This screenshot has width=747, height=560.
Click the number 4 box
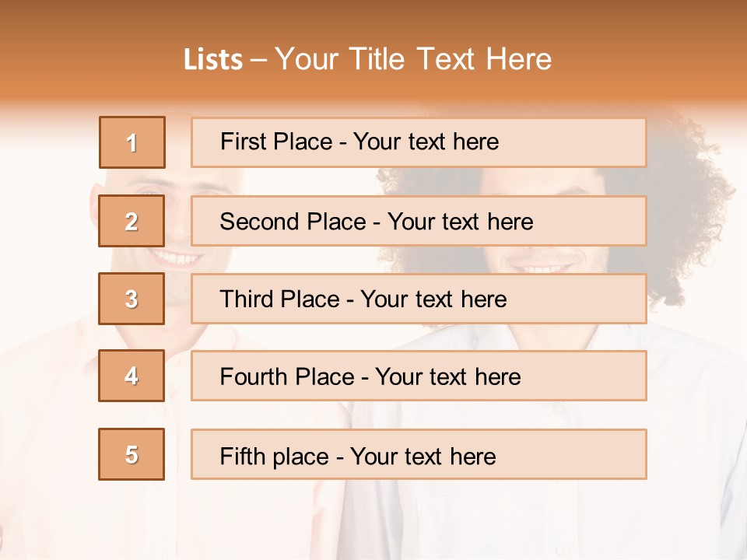pyautogui.click(x=132, y=376)
